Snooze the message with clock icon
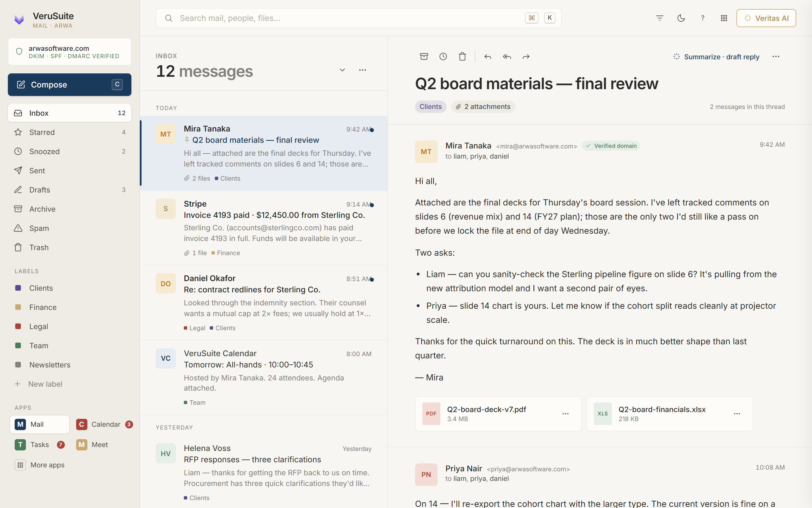Image resolution: width=812 pixels, height=508 pixels. [x=443, y=56]
